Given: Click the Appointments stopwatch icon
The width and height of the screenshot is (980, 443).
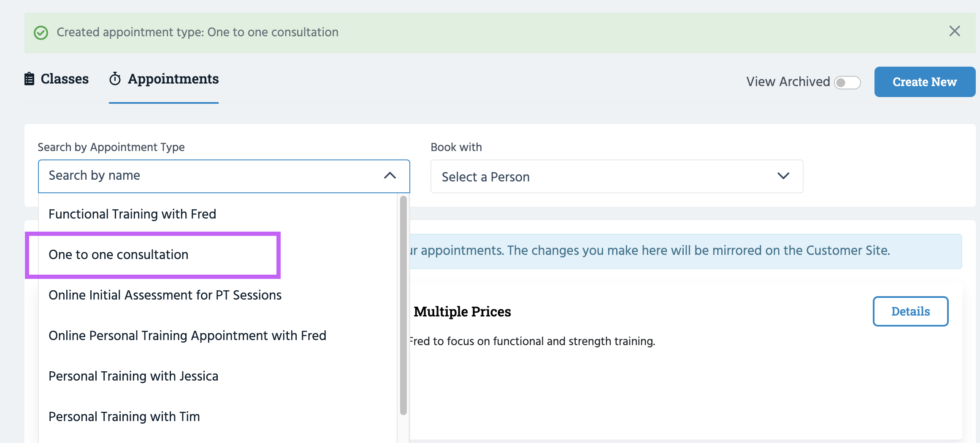Looking at the screenshot, I should click(x=115, y=79).
